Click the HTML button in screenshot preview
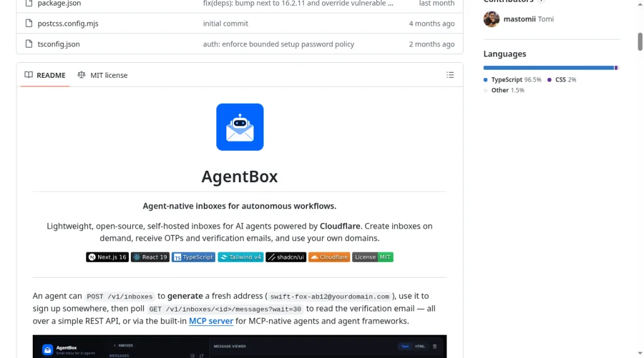This screenshot has width=644, height=358. [x=419, y=347]
